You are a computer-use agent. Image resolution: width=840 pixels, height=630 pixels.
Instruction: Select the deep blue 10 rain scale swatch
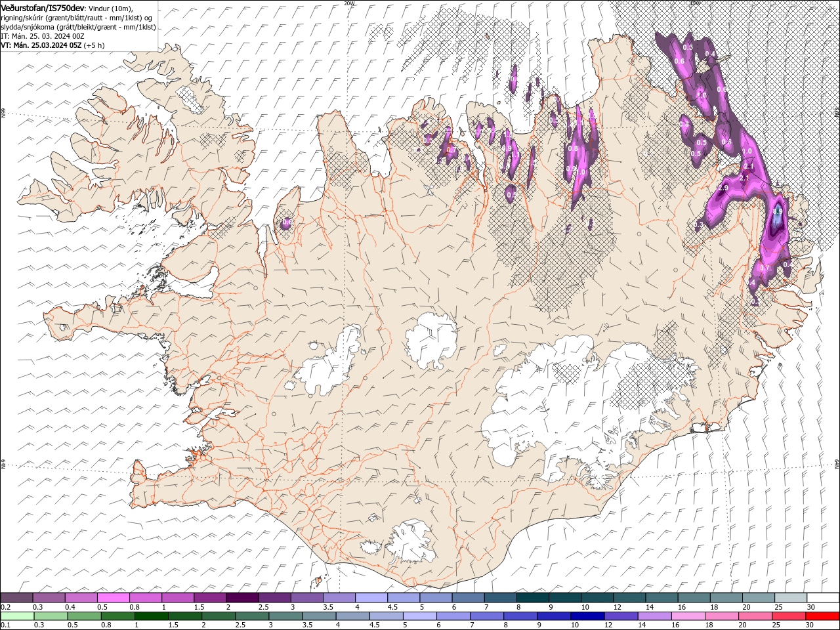coord(587,616)
